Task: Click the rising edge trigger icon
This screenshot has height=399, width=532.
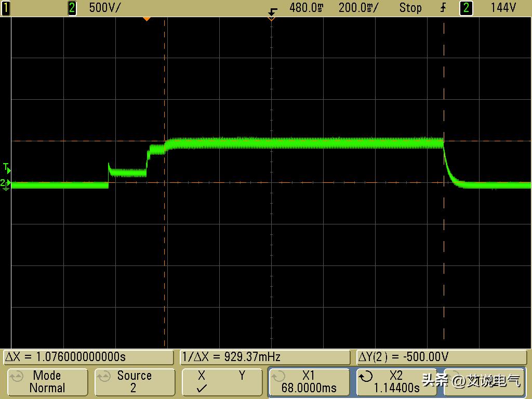Action: pos(443,8)
